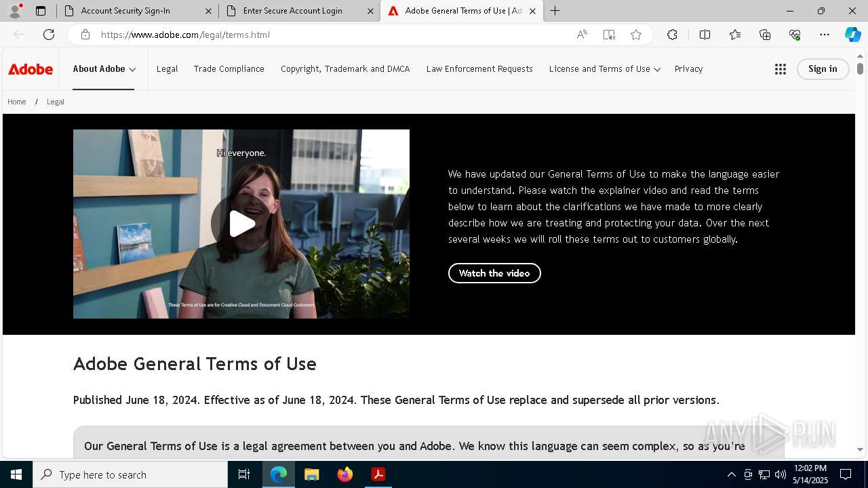Click the Sign in button
The height and width of the screenshot is (488, 868).
tap(823, 69)
